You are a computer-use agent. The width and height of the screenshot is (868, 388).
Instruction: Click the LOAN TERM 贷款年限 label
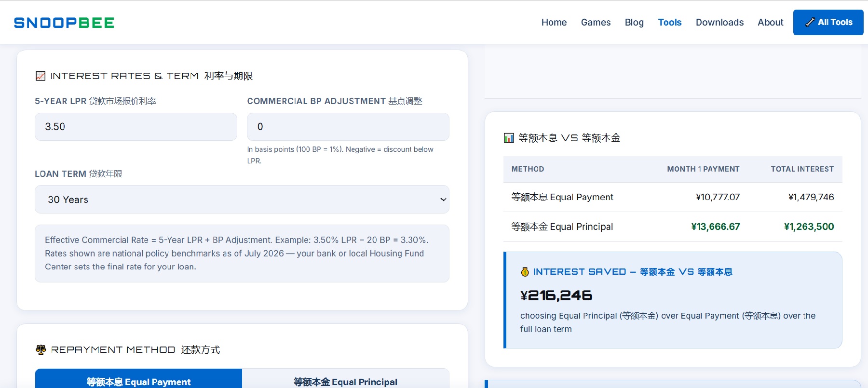[79, 174]
